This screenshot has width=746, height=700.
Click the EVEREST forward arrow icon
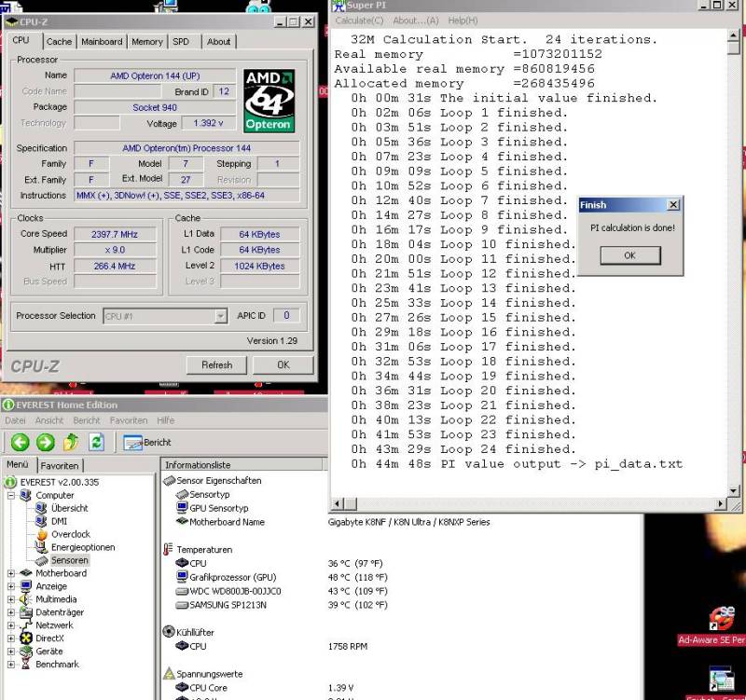tap(46, 442)
